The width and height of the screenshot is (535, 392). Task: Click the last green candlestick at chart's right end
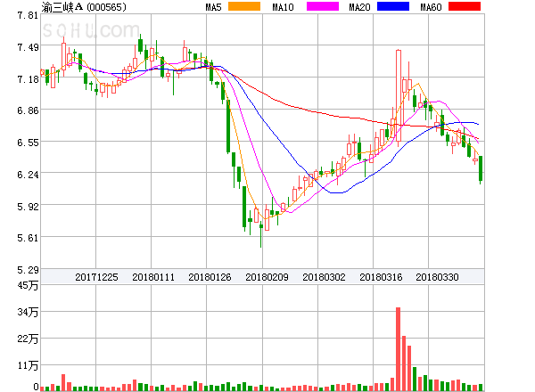click(481, 168)
